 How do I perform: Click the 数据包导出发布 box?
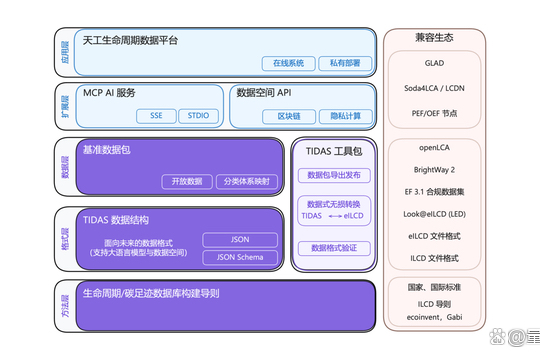[x=334, y=175]
